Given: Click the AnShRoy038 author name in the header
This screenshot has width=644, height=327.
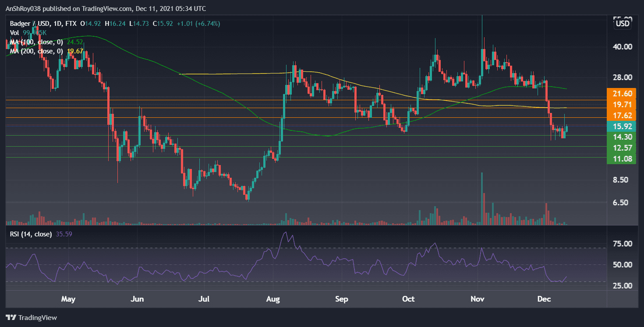Looking at the screenshot, I should (x=24, y=8).
